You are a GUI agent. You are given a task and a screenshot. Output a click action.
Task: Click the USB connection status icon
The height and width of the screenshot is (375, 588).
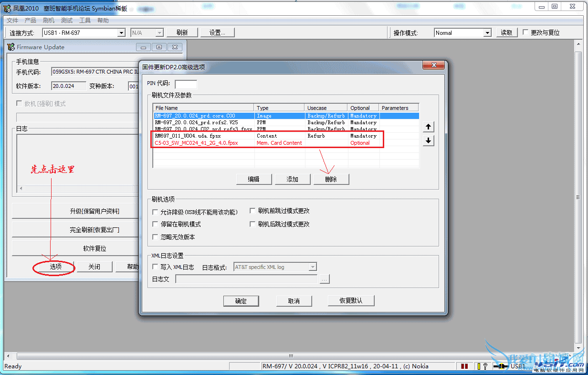[501, 366]
